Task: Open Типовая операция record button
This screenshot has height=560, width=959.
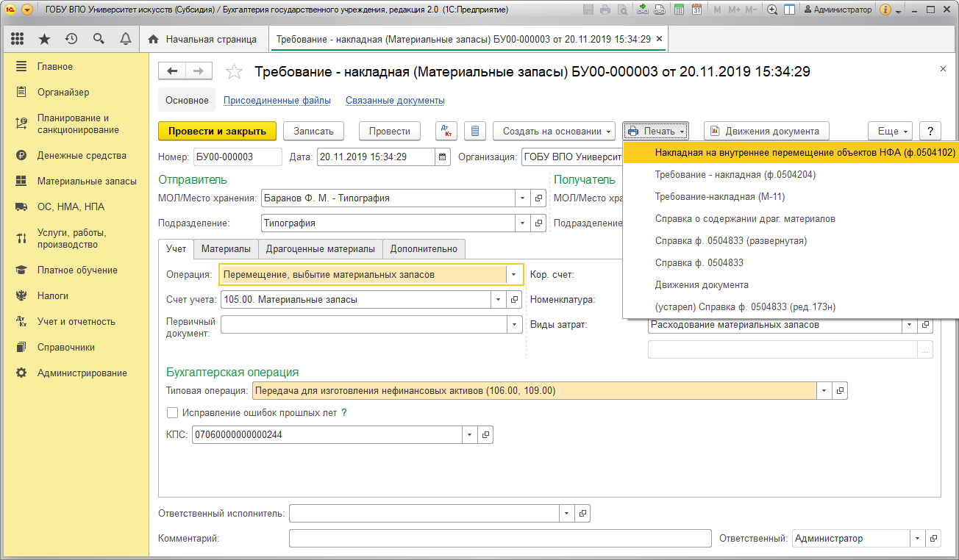Action: pyautogui.click(x=841, y=390)
